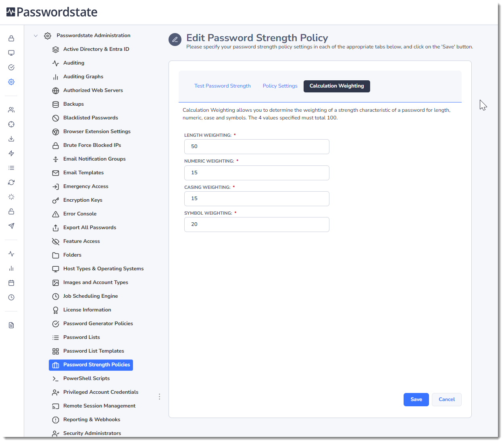Screen dimensions: 504x443
Task: Go to Brute Force Blocked IPs
Action: tap(92, 145)
